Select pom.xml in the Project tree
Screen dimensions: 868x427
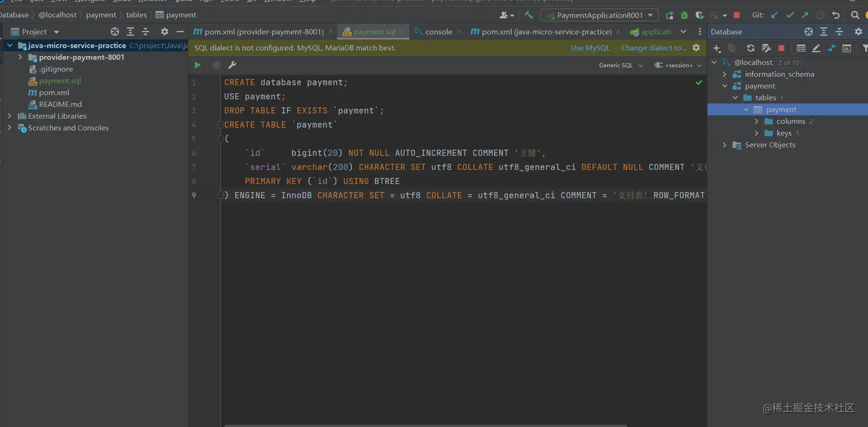pos(54,92)
